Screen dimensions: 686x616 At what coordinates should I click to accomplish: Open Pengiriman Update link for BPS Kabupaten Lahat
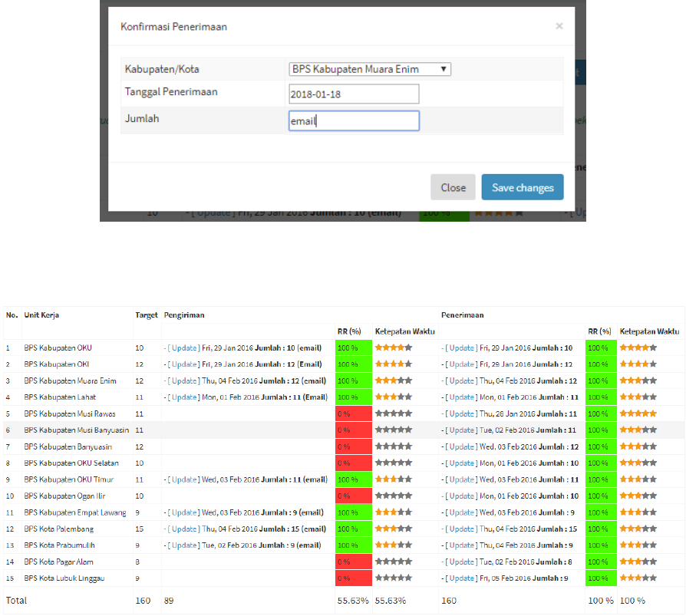184,397
